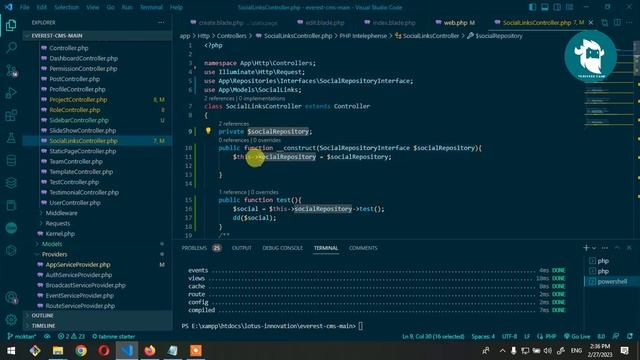The image size is (640, 360).
Task: Open the terminal launch profile dropdown arrow
Action: coord(594,248)
